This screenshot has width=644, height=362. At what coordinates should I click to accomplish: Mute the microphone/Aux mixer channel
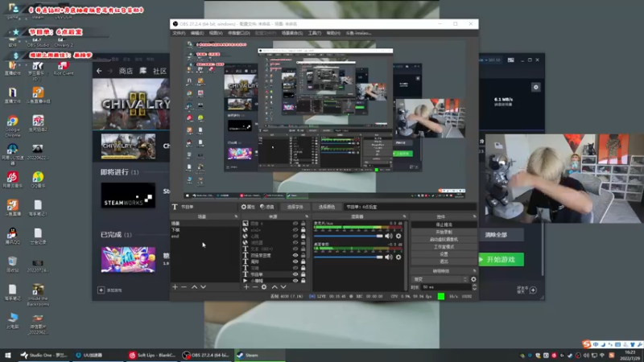coord(389,236)
